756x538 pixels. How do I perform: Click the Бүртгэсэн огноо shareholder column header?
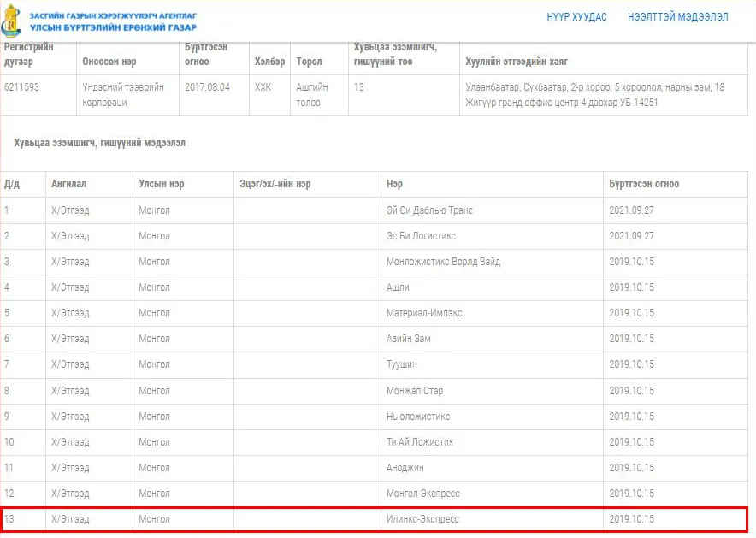(644, 184)
